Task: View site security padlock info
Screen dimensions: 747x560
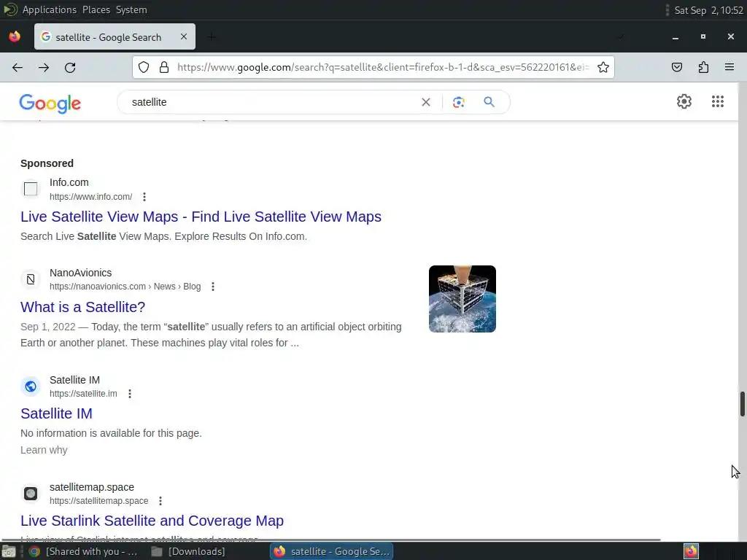Action: click(x=164, y=67)
